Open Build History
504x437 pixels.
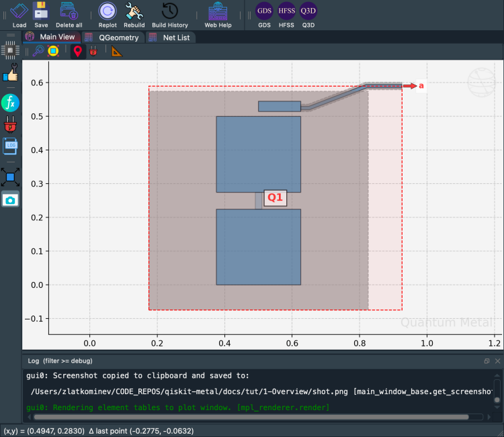click(x=170, y=11)
